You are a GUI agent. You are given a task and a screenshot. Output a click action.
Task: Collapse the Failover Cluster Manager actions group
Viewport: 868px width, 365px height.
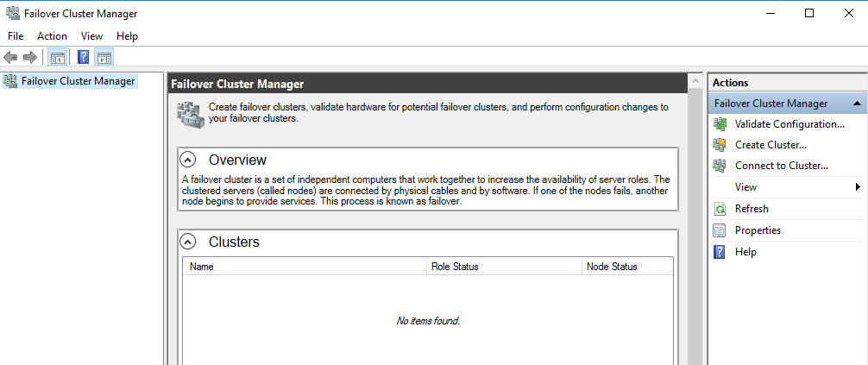[857, 104]
